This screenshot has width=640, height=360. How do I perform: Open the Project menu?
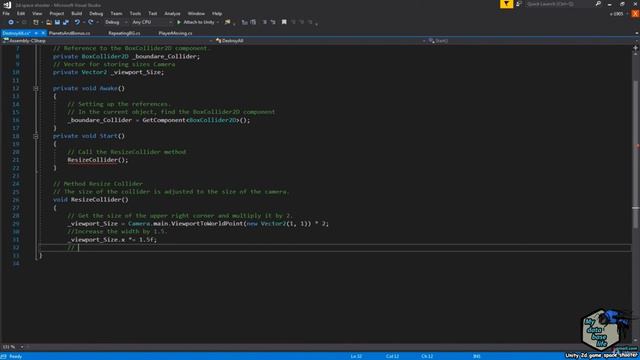57,13
